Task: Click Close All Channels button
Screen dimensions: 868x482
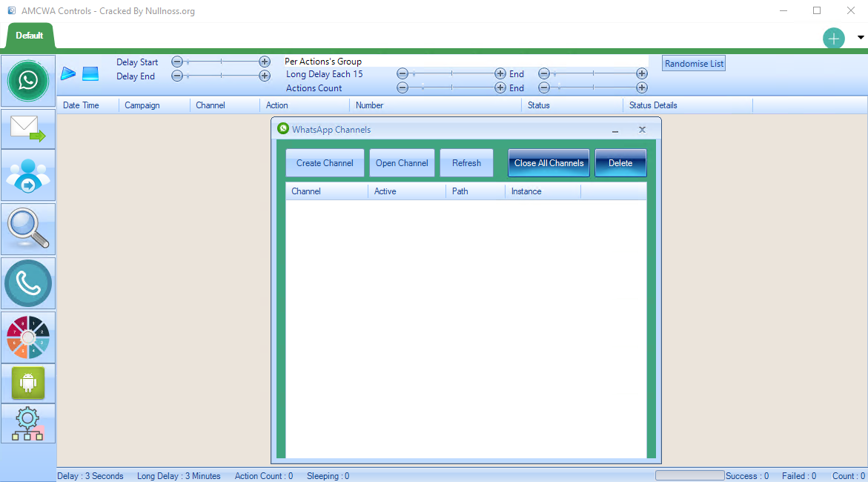Action: click(549, 163)
